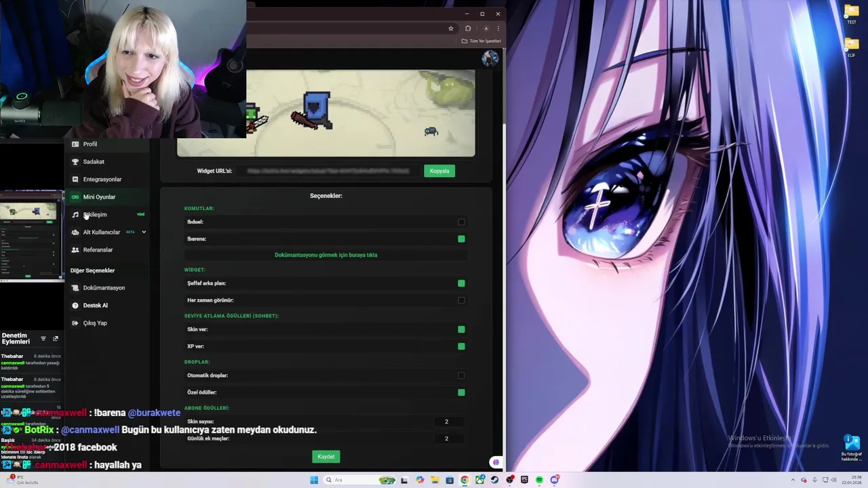This screenshot has width=868, height=488.
Task: Open Spotify from the taskbar
Action: pos(539,480)
